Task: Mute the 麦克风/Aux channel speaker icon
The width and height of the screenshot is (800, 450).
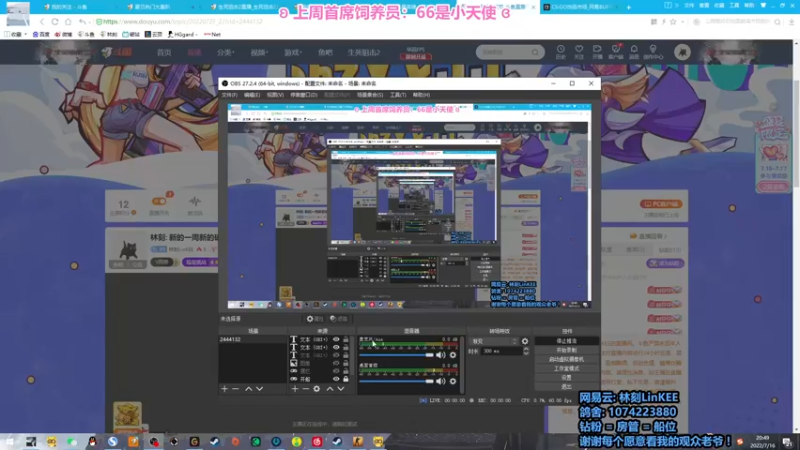Action: click(441, 355)
